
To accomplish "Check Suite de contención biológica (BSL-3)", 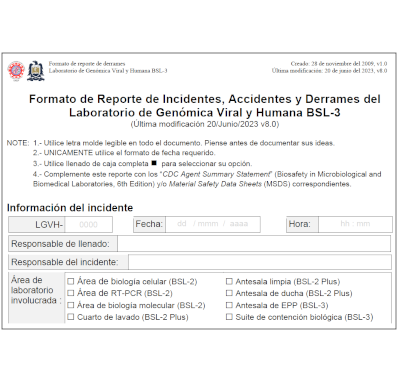I will 229,317.
